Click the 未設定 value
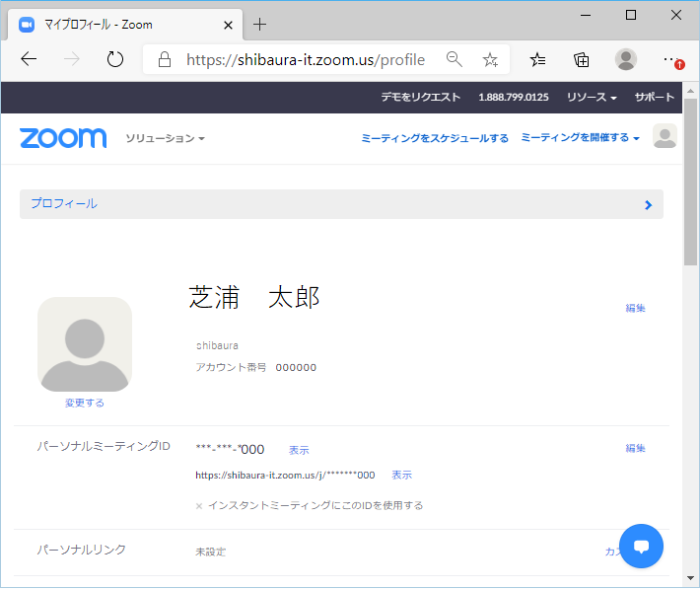The image size is (700, 590). (x=211, y=553)
